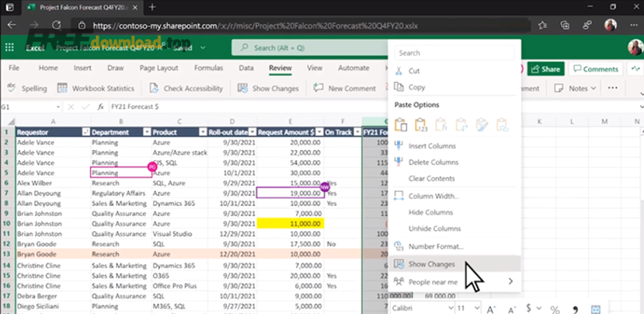The width and height of the screenshot is (644, 314).
Task: Click the context menu Search field
Action: tap(454, 53)
